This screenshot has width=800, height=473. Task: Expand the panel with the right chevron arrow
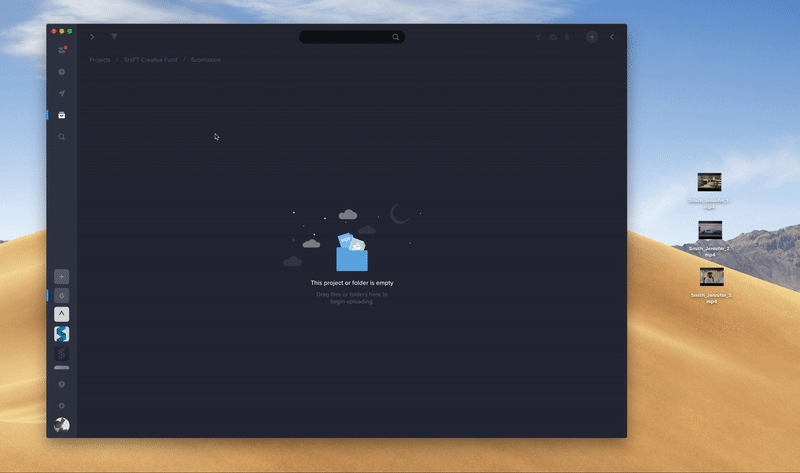click(92, 37)
